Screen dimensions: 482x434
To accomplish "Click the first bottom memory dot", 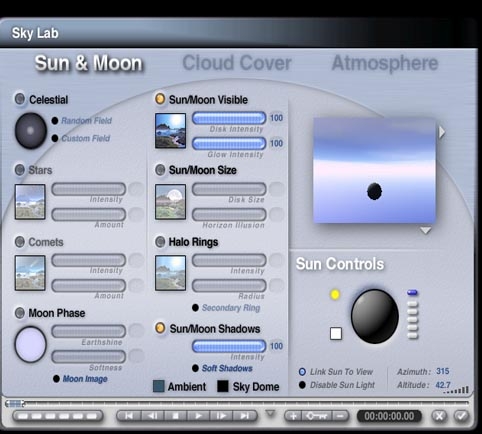I will coord(23,416).
